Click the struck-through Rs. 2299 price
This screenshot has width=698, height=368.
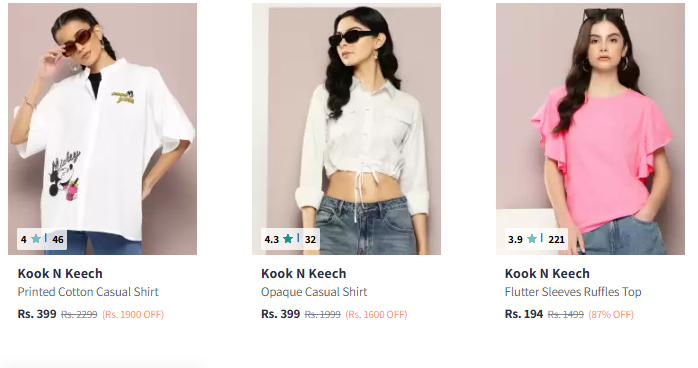tap(79, 315)
